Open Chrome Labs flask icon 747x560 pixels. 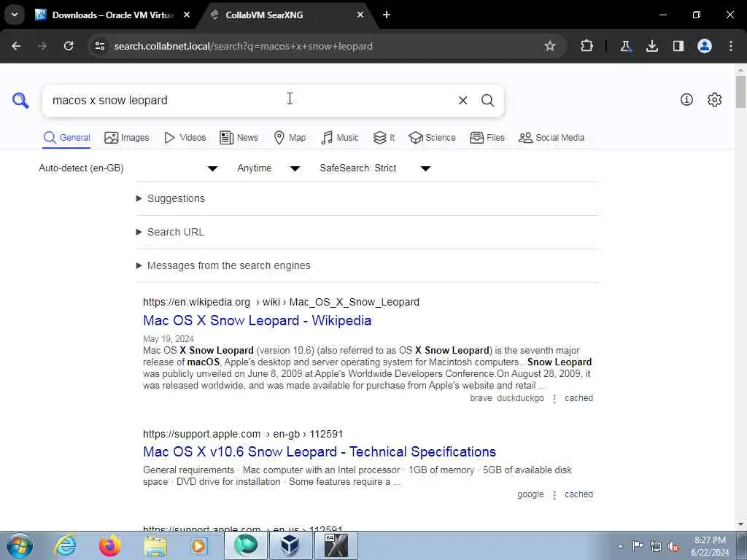(x=625, y=46)
